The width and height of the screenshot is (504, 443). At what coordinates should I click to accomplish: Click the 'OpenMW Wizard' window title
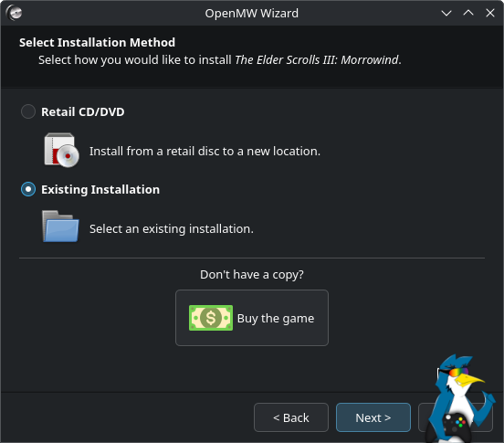pos(252,13)
